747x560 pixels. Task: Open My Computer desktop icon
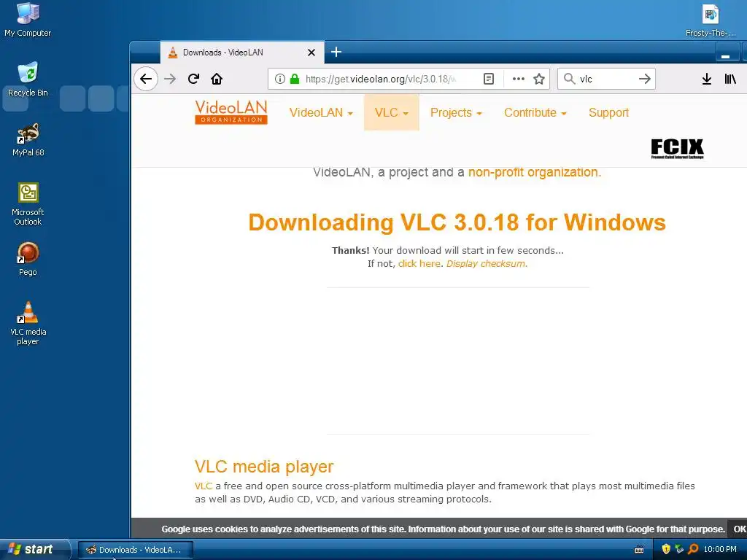(28, 20)
